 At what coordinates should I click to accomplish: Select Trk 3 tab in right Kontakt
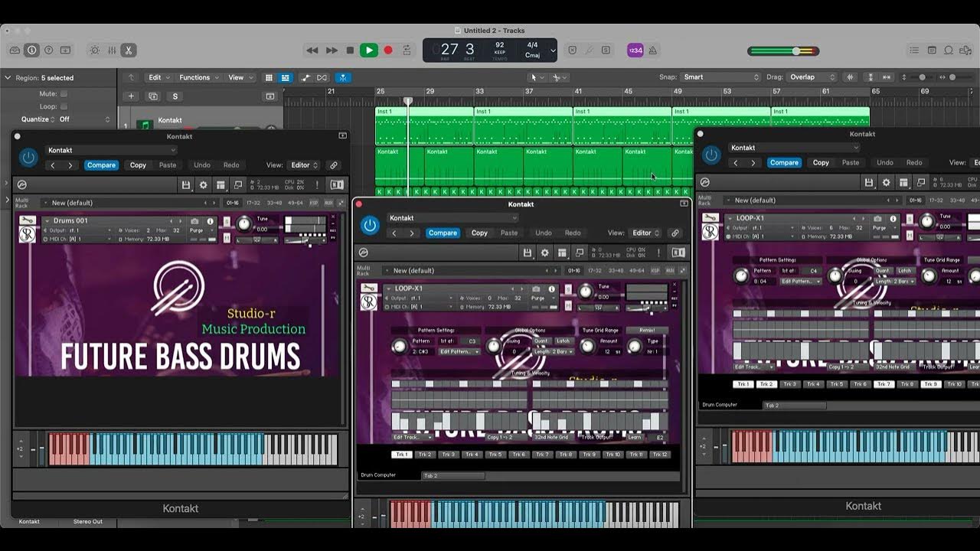pos(789,384)
